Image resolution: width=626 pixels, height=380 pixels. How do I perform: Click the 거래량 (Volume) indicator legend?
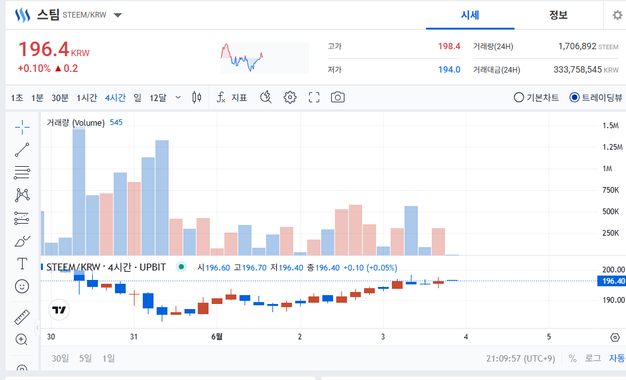(x=75, y=123)
